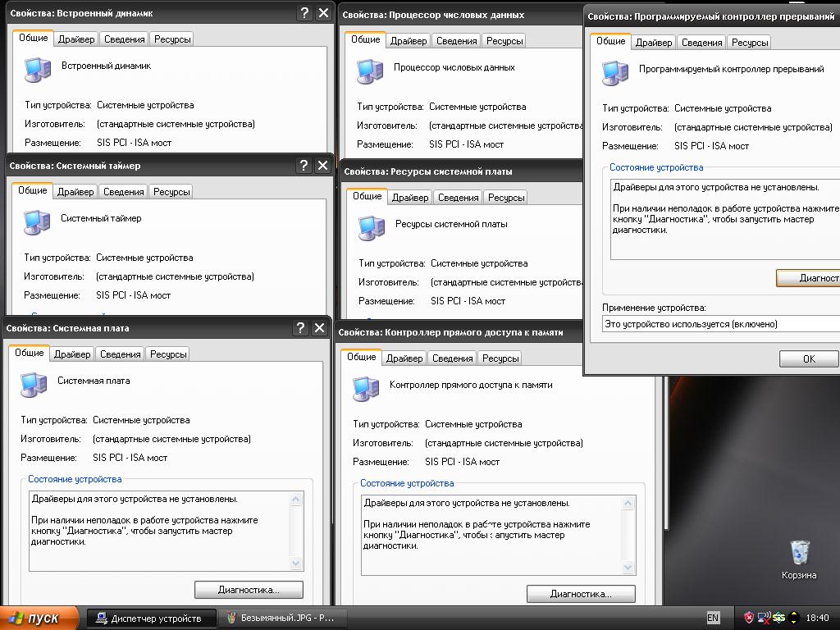Open the Корзина recycle bin on desktop

click(799, 559)
